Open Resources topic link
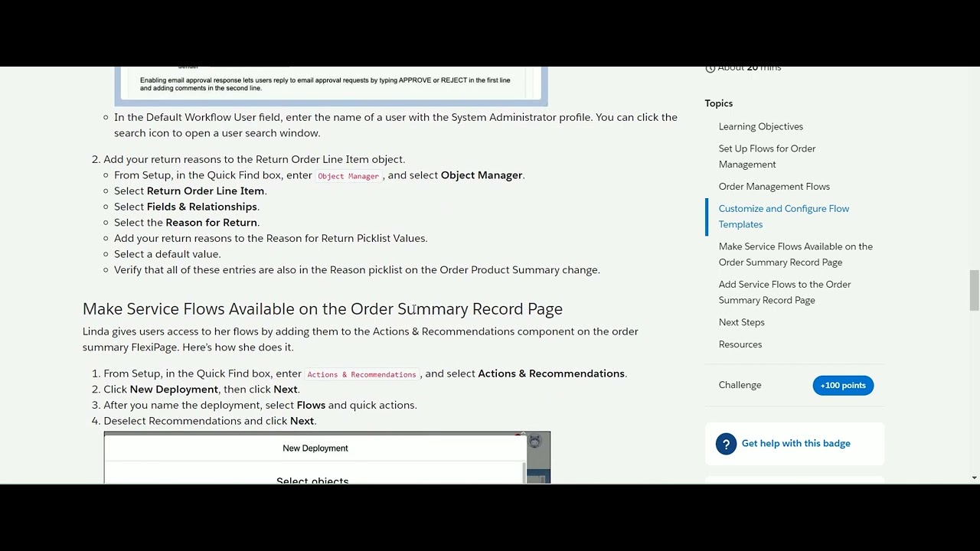 coord(740,344)
